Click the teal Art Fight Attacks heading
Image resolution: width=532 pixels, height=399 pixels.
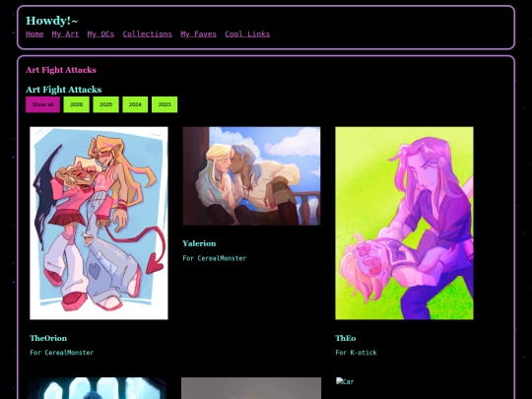(64, 90)
